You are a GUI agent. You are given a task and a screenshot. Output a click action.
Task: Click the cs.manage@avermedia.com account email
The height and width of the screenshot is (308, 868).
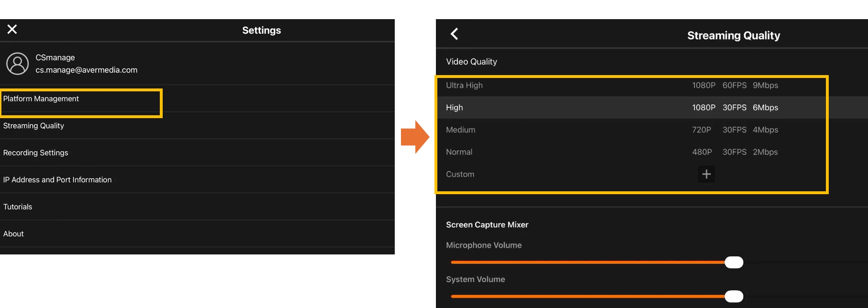point(86,70)
